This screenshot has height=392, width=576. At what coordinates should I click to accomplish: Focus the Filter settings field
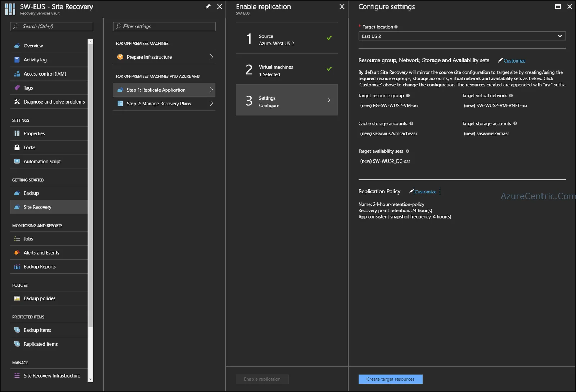[164, 26]
